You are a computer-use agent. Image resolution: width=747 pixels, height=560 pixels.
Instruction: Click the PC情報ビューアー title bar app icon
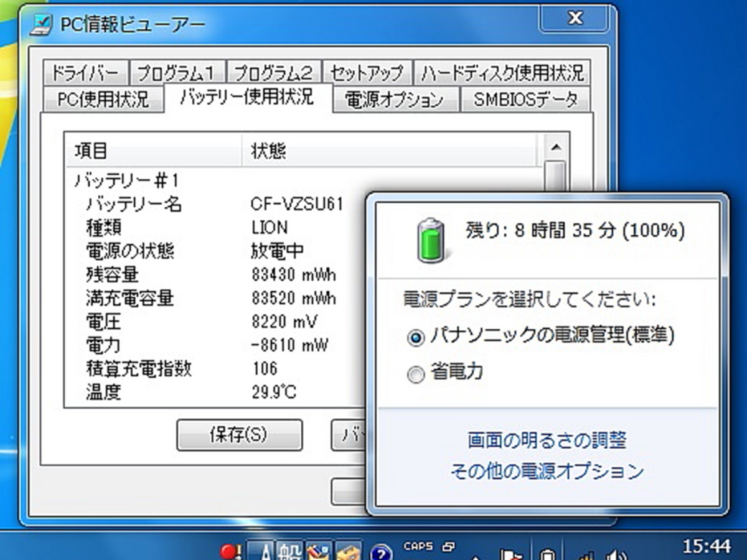click(42, 25)
